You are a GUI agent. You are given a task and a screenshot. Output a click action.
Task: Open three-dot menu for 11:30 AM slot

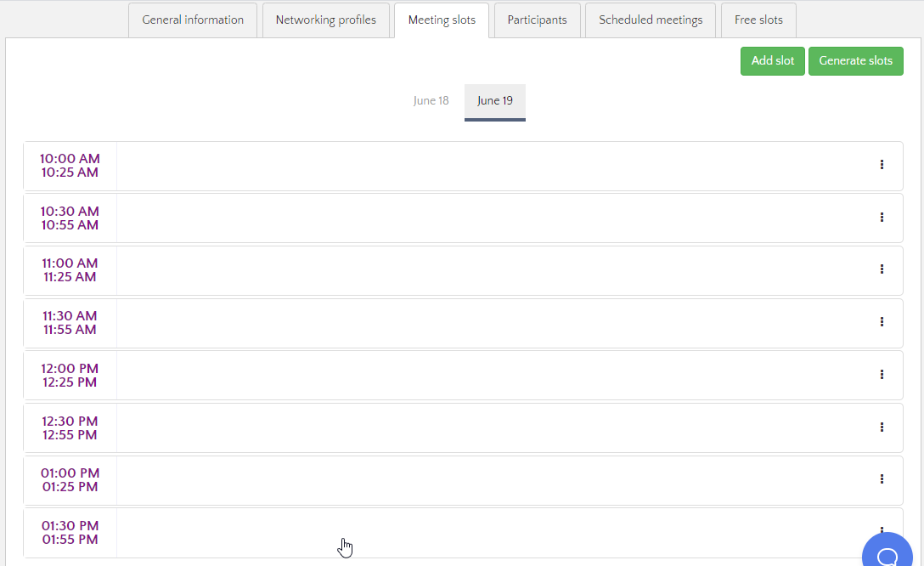tap(882, 322)
